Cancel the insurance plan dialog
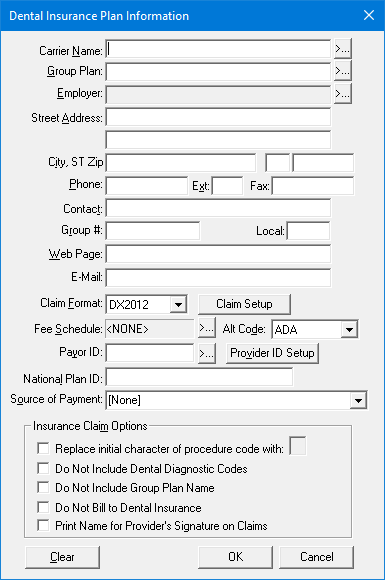Viewport: 385px width, 580px height. (317, 557)
